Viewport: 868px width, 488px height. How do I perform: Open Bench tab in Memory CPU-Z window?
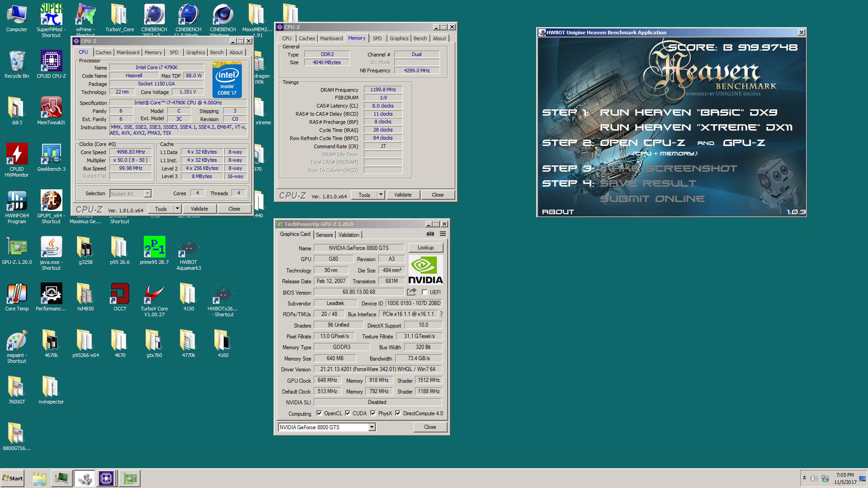click(x=420, y=38)
